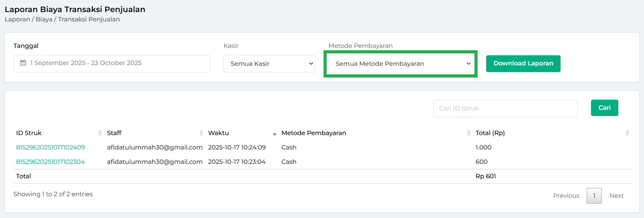Viewport: 644px width, 218px height.
Task: Sort by Total (Rp) column arrows
Action: 627,133
